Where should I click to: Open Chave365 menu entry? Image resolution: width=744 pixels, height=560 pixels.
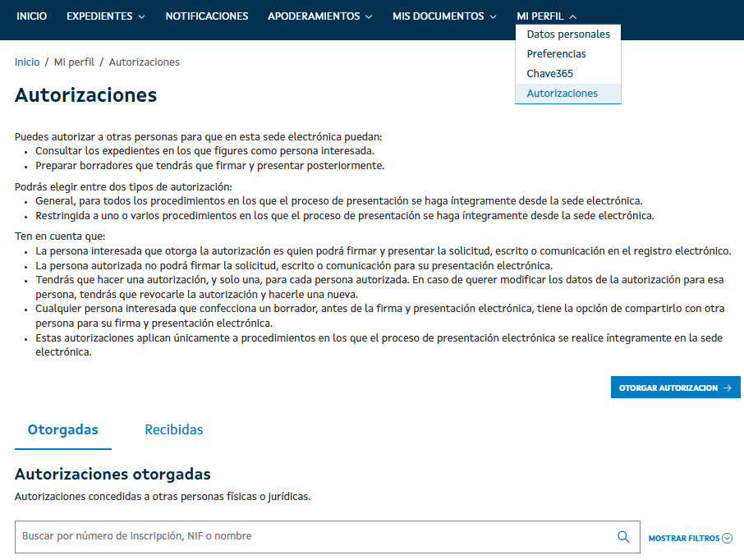[550, 74]
